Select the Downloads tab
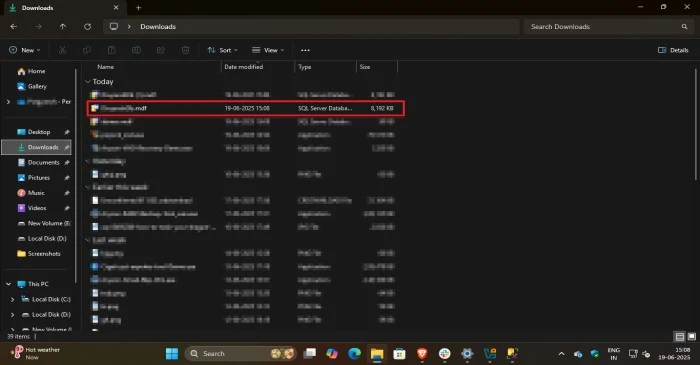Screen dimensions: 700x365 click(x=64, y=8)
